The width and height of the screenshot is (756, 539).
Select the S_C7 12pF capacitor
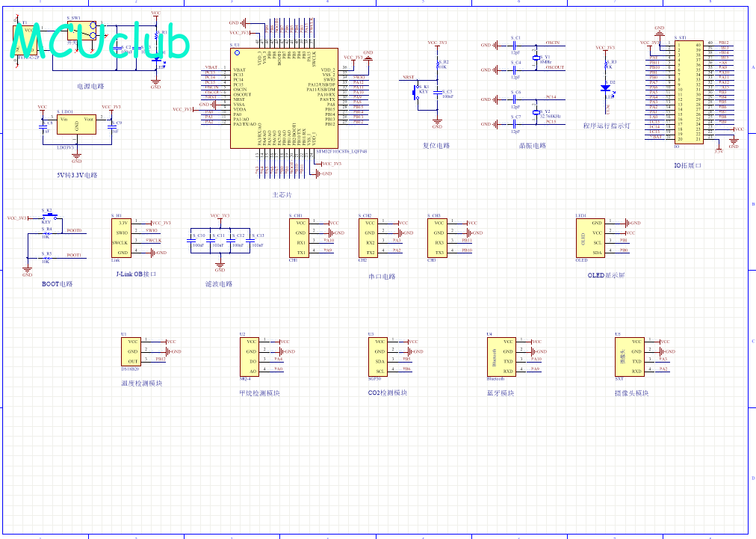[x=515, y=124]
